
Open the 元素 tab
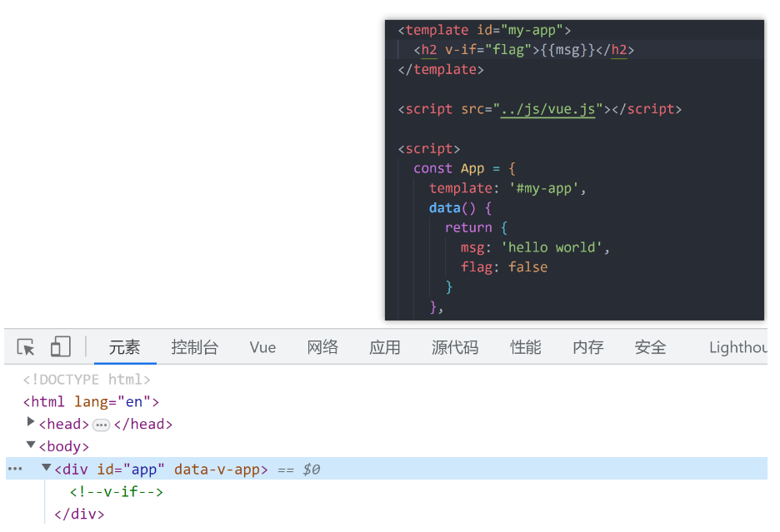tap(125, 347)
